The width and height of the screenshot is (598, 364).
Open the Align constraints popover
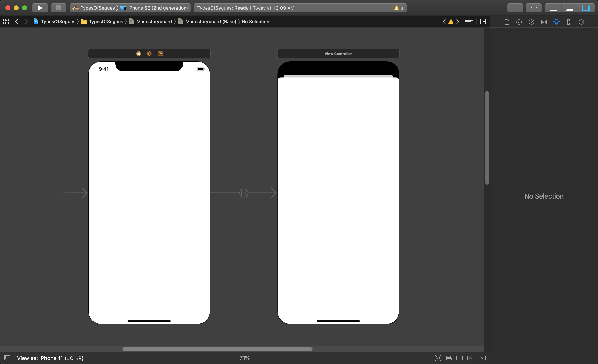click(x=448, y=358)
